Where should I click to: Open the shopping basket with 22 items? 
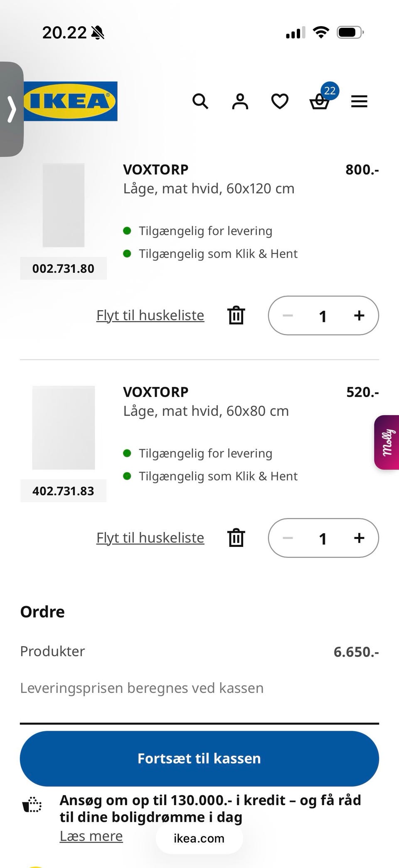point(320,101)
